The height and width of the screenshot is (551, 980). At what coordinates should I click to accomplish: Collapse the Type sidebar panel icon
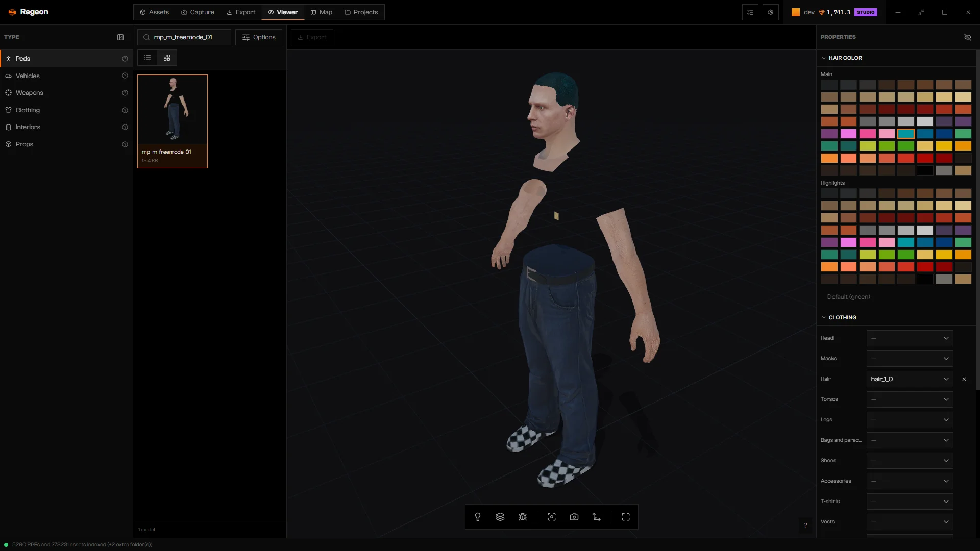point(120,37)
